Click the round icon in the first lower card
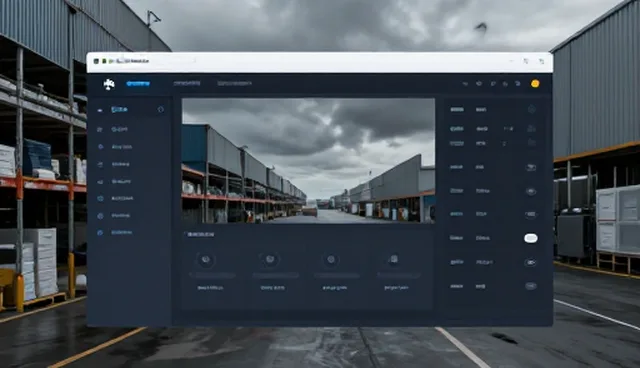 206,259
